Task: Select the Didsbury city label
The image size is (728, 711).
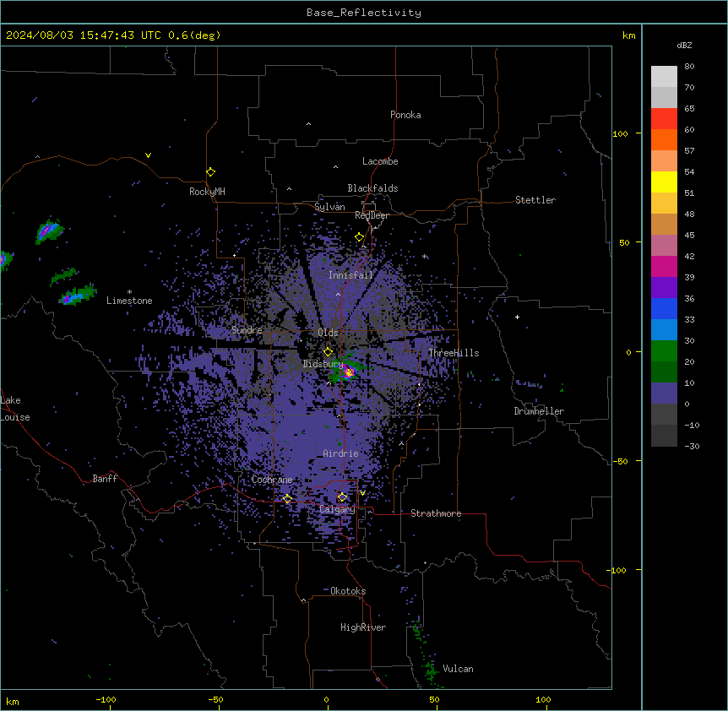Action: (x=323, y=364)
